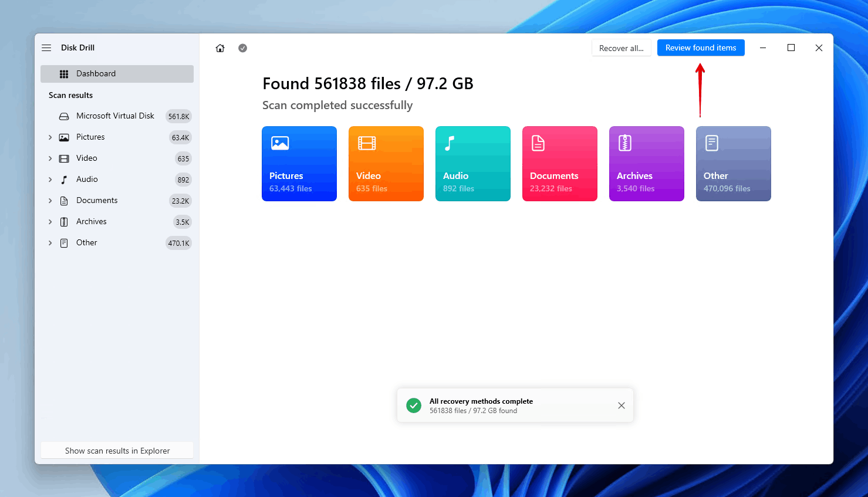This screenshot has height=497, width=868.
Task: Click the 635 count badge
Action: click(x=183, y=158)
